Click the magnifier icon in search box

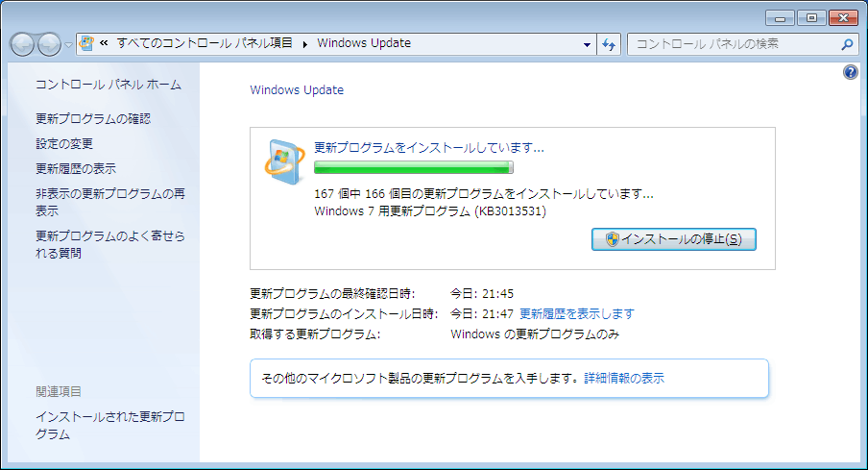847,44
